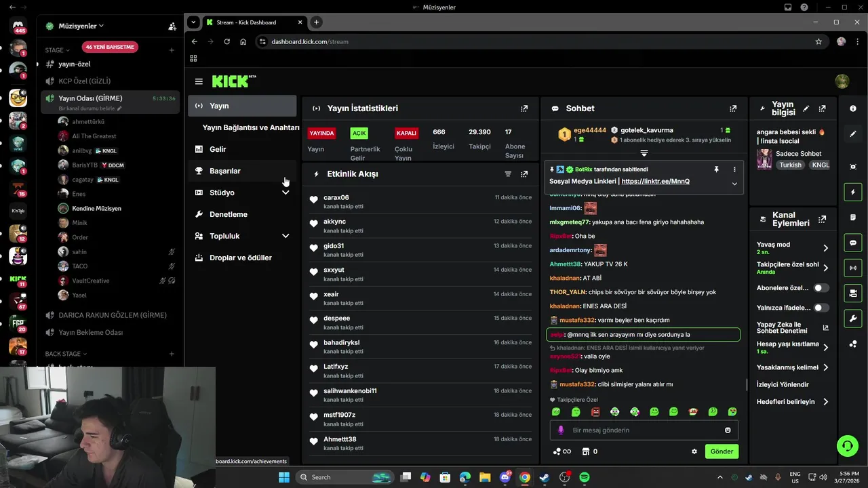Toggle Yalnızca ifadeler chat mode
The image size is (868, 488).
821,308
